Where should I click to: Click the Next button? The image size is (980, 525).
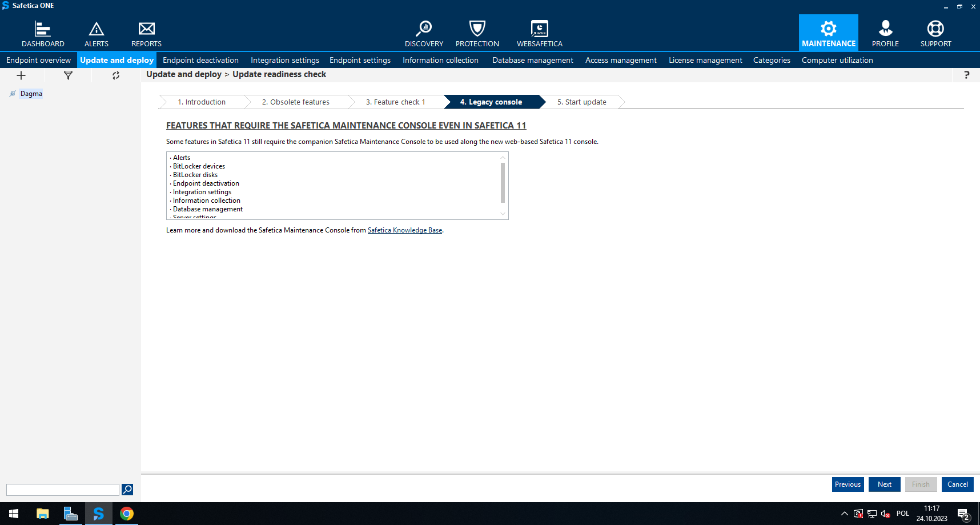pyautogui.click(x=884, y=484)
